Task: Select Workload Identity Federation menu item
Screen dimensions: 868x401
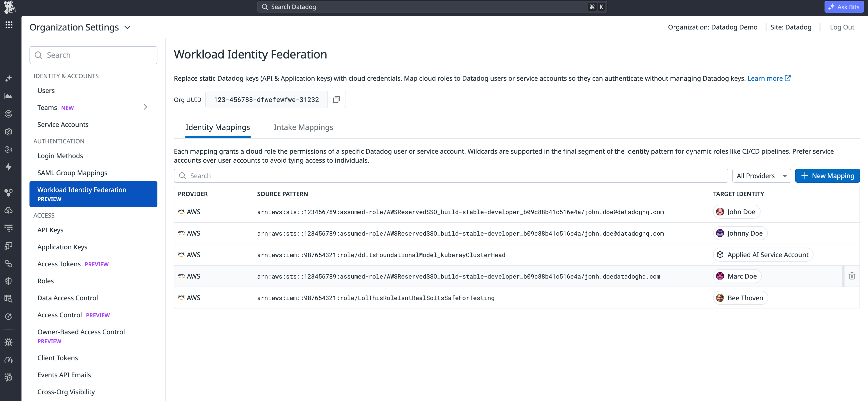Action: coord(93,194)
